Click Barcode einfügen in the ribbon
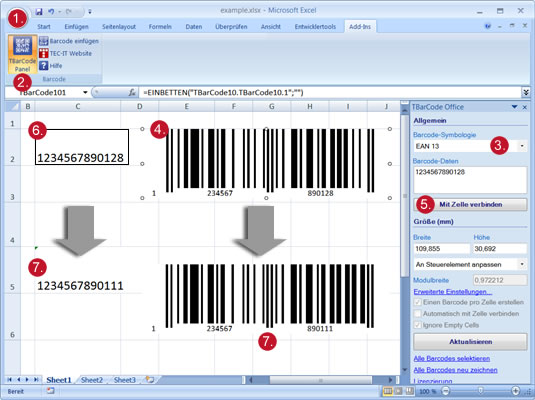This screenshot has width=535, height=400. point(69,41)
